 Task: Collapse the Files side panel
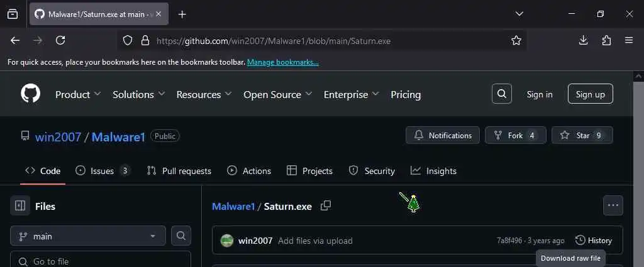(20, 205)
